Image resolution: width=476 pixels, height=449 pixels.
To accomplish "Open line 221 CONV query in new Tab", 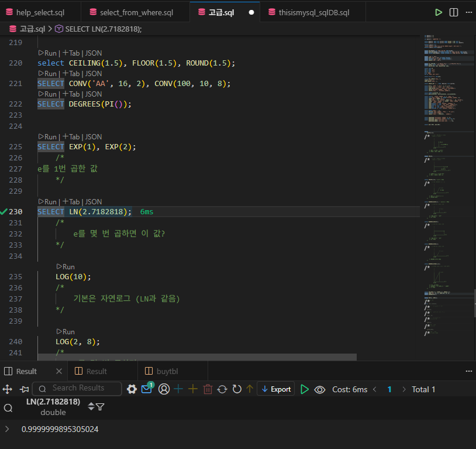I will point(71,74).
